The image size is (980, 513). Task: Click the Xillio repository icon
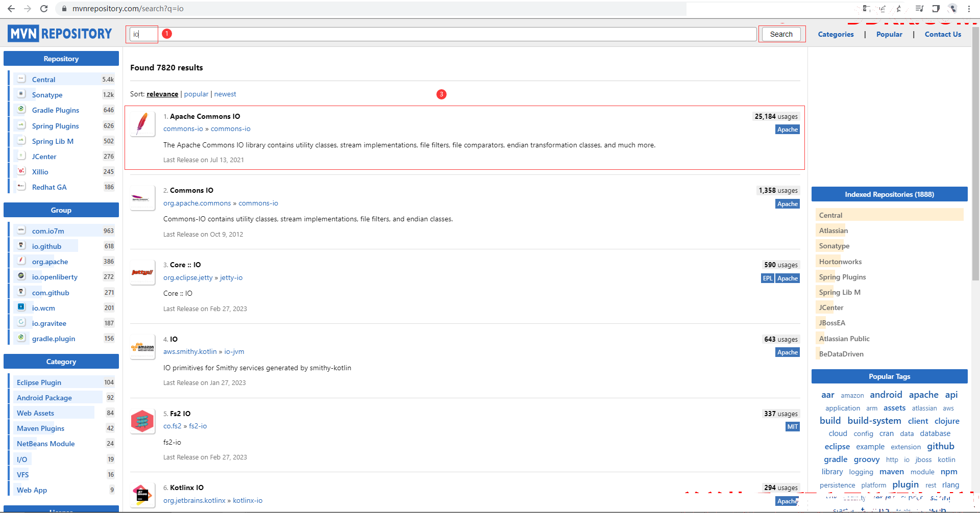click(x=21, y=171)
